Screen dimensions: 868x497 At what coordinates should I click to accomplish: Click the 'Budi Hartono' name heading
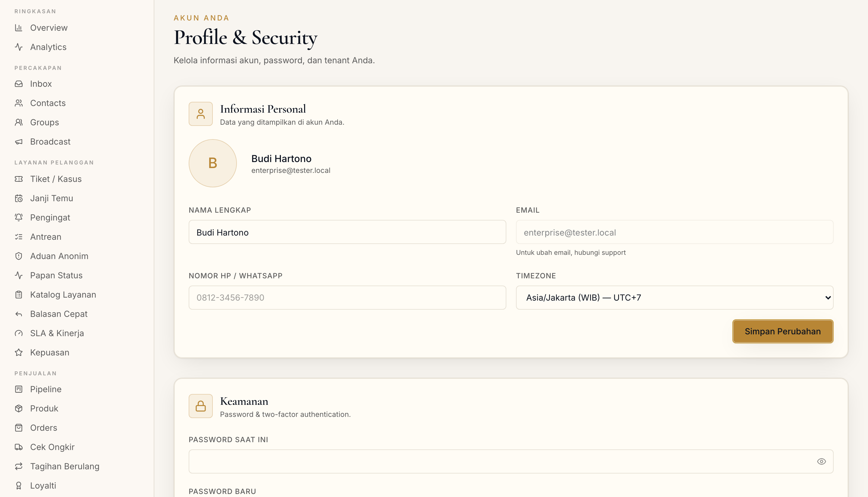coord(281,159)
